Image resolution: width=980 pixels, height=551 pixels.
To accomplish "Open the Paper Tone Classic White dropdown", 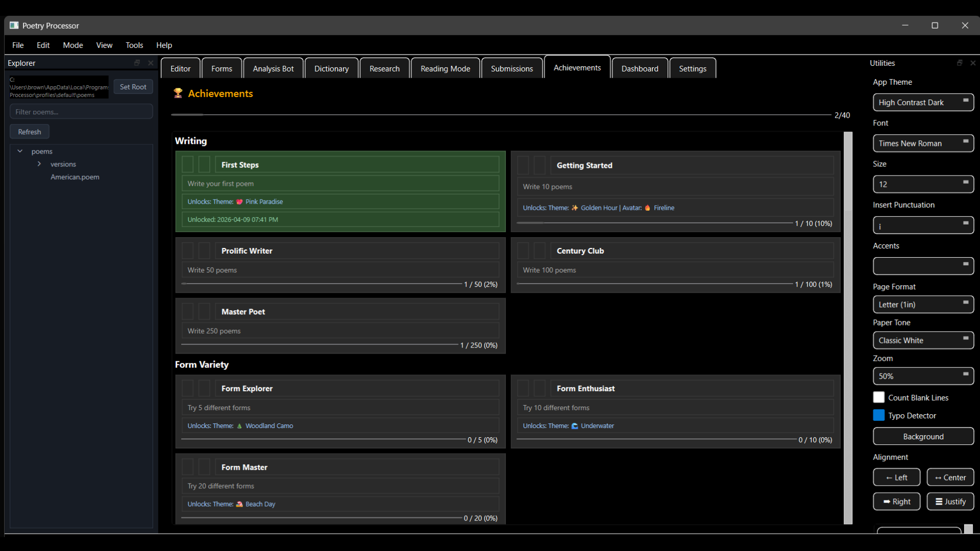I will tap(923, 340).
